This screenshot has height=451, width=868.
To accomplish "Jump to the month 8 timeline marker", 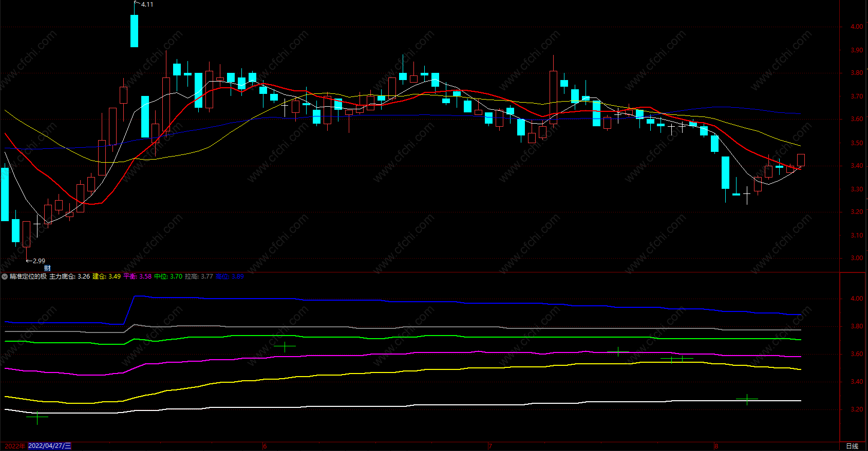I will click(716, 446).
